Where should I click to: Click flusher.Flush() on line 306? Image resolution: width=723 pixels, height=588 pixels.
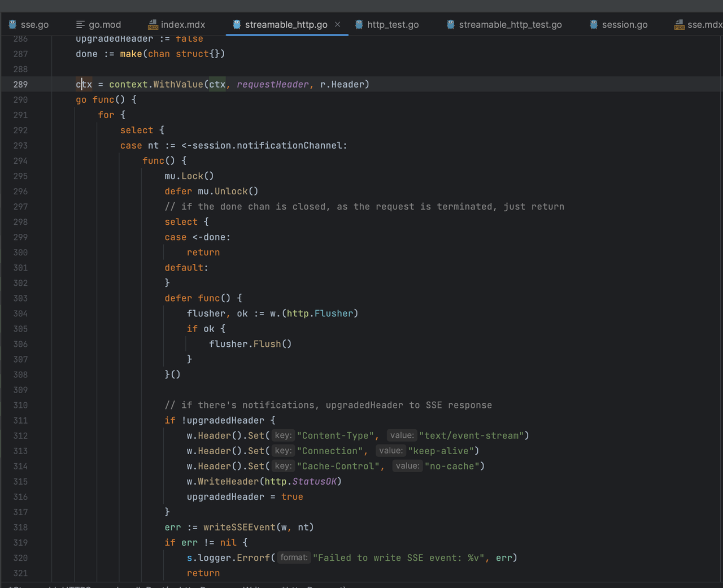pyautogui.click(x=250, y=343)
